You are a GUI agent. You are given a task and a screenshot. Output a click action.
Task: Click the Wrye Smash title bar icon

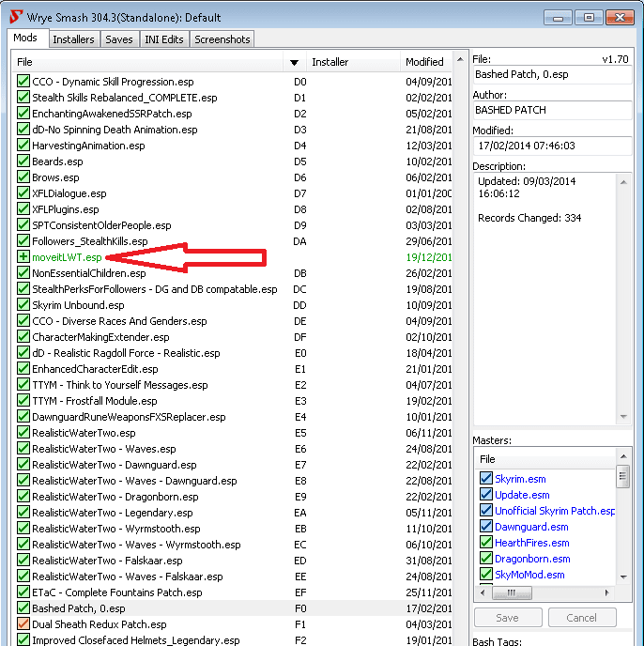16,17
